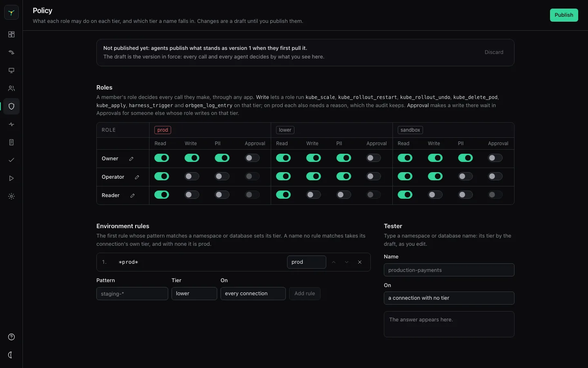
Task: Open the activity pulse icon in the sidebar
Action: [11, 124]
